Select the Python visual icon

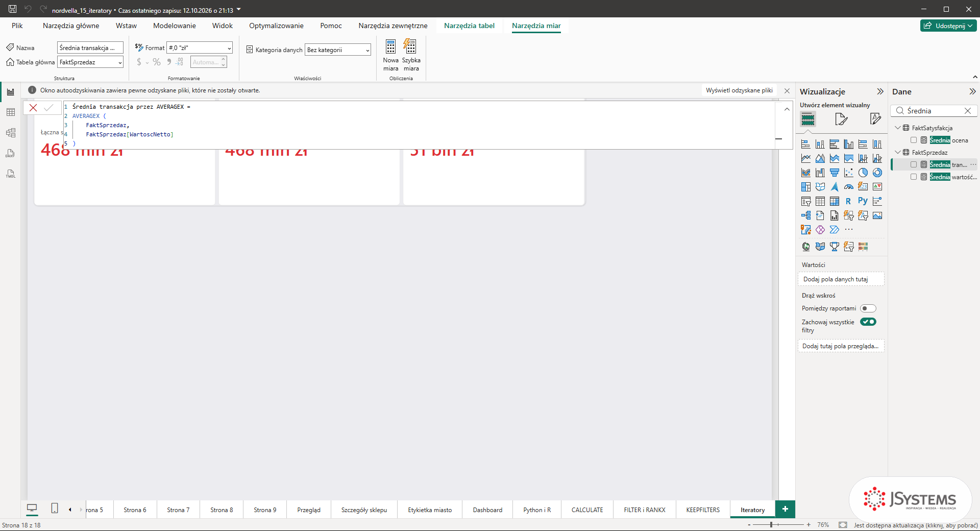(863, 201)
